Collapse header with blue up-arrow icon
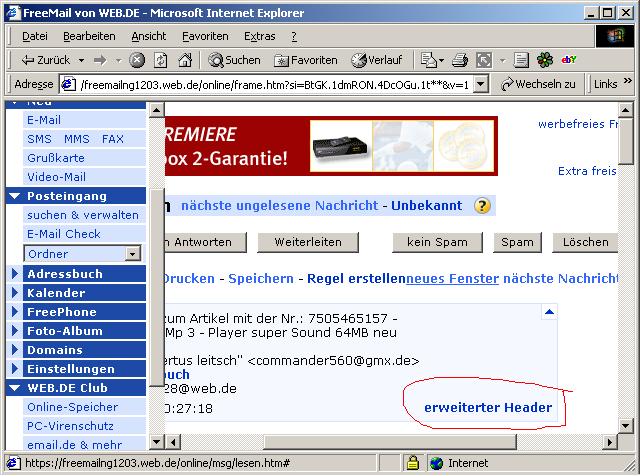Viewport: 640px width, 476px height. pos(549,312)
